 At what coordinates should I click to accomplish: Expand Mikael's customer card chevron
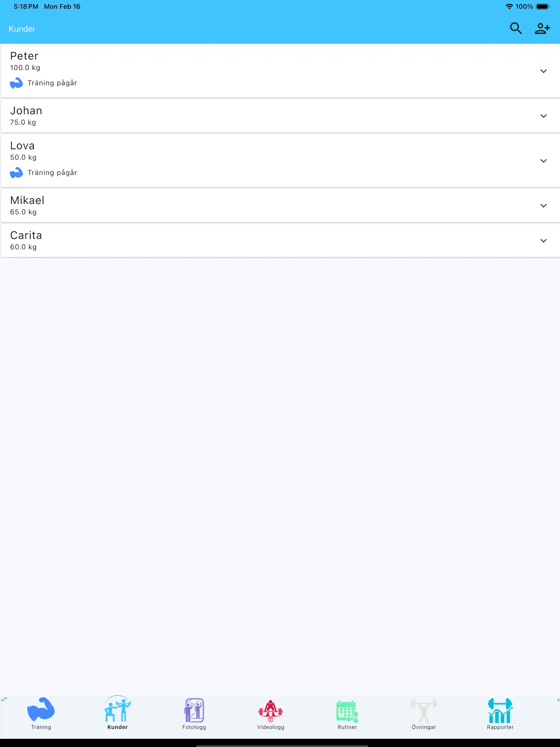pos(543,206)
